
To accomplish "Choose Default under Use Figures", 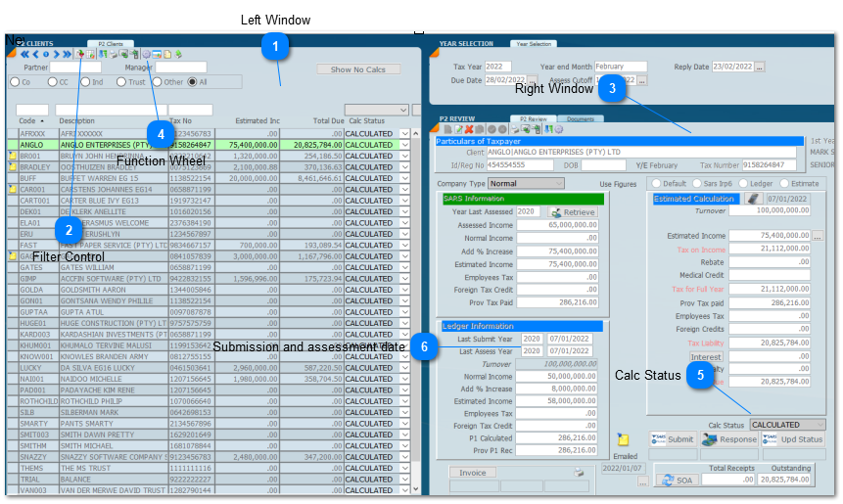I will point(656,184).
